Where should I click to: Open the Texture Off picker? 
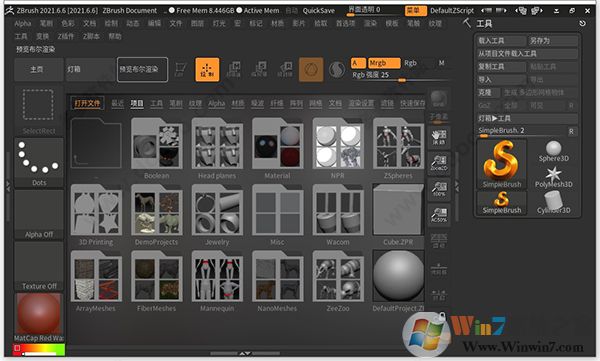tap(39, 266)
